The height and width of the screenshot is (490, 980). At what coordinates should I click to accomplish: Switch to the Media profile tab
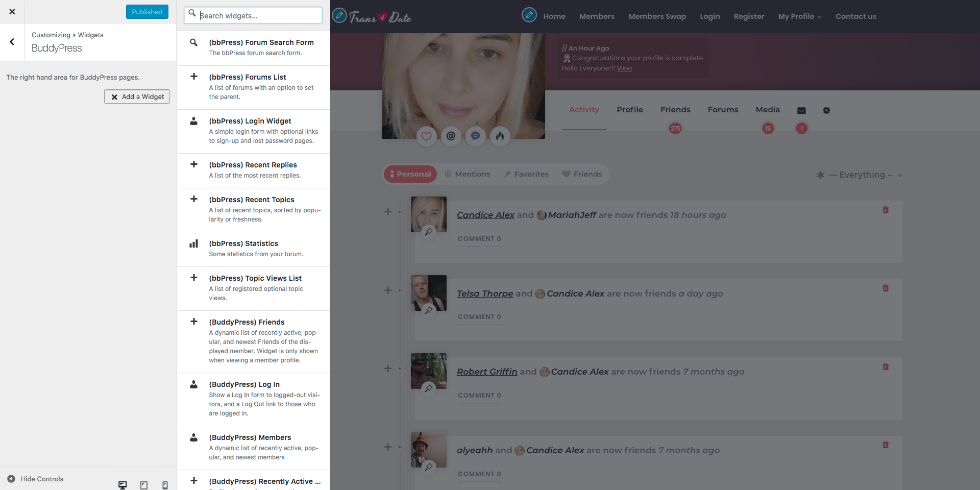click(x=768, y=110)
